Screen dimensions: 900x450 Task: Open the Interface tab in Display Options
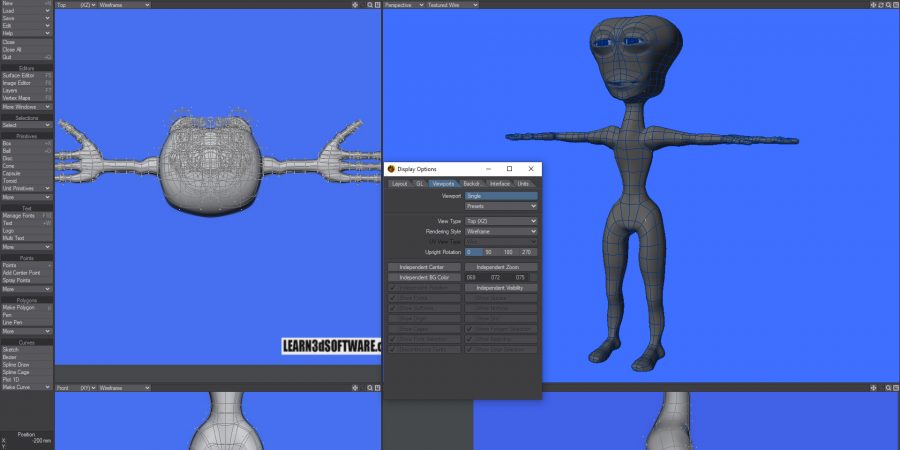500,184
